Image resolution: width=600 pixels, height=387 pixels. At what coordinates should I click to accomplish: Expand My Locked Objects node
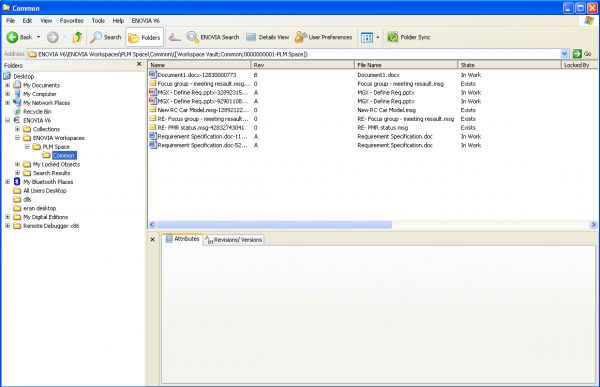click(x=17, y=164)
